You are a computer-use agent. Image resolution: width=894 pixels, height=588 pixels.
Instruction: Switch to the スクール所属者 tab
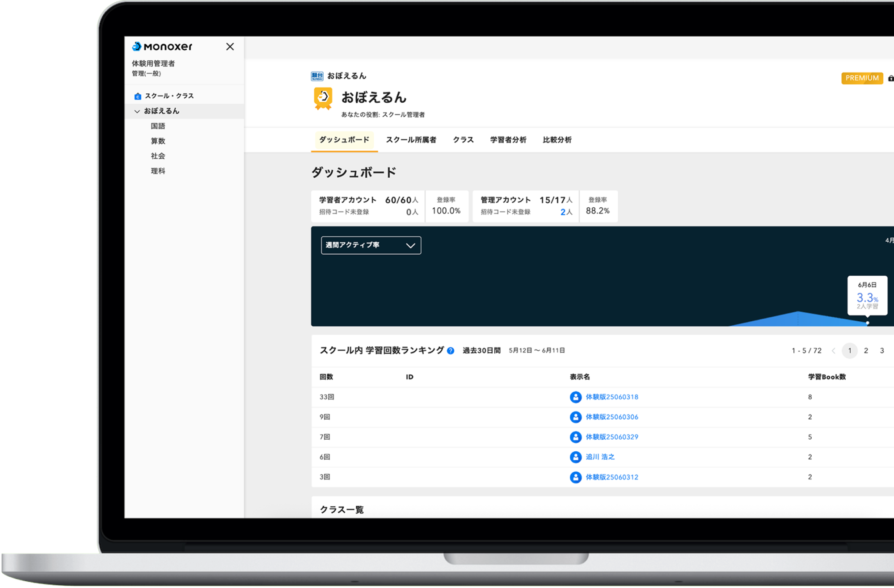[x=411, y=140]
